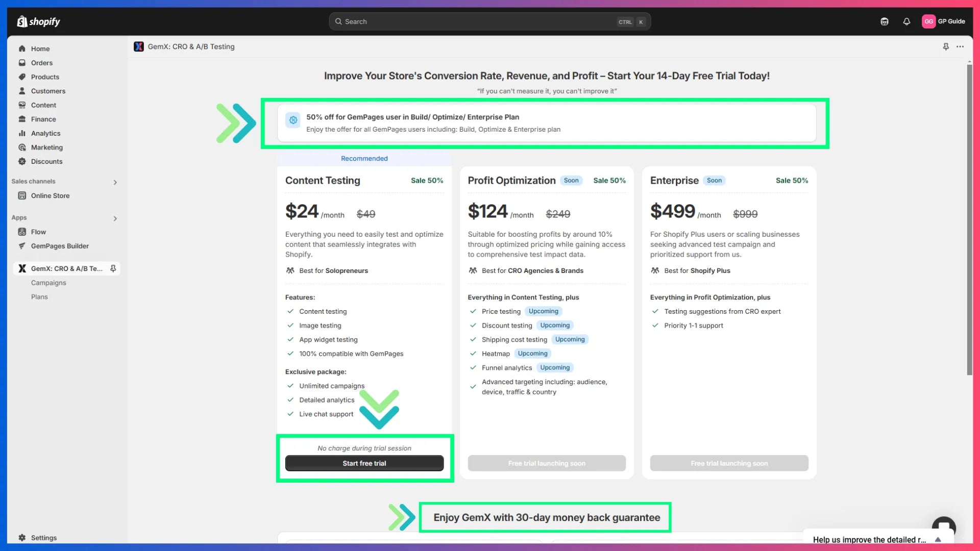Click '100% compatible with GemPages' feature
Screen dimensions: 980x551
point(351,354)
